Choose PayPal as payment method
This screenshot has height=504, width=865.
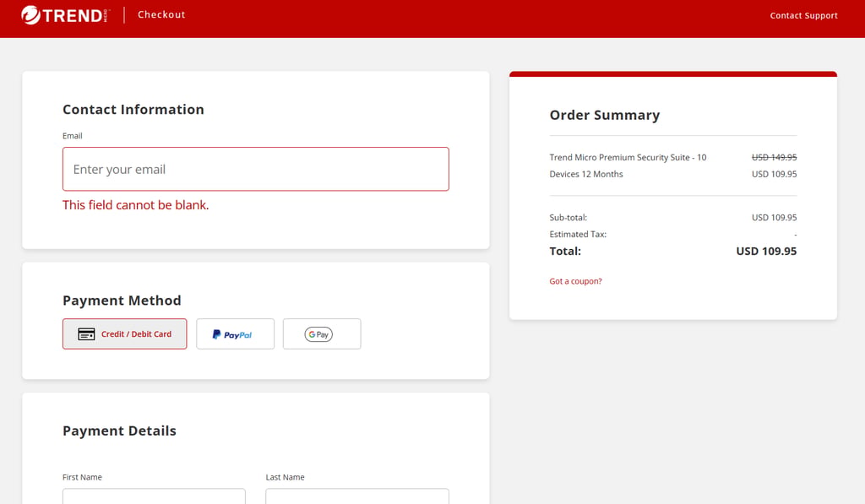point(235,333)
